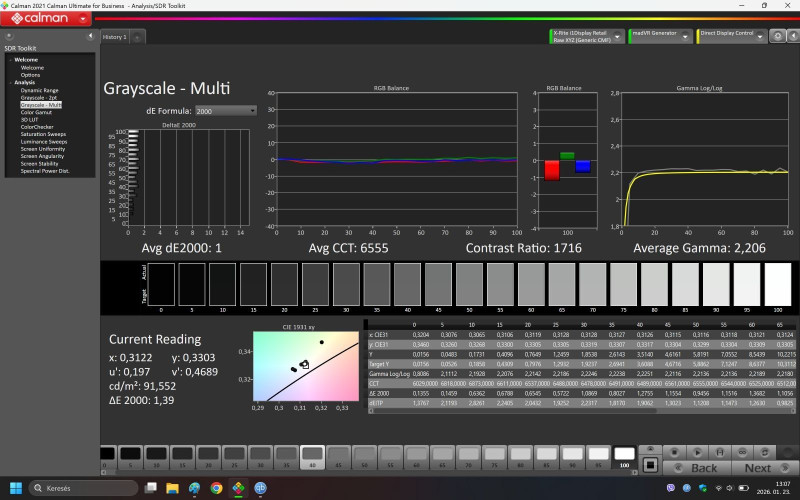Collapse the Analysis tree group
The width and height of the screenshot is (800, 500).
(10, 82)
